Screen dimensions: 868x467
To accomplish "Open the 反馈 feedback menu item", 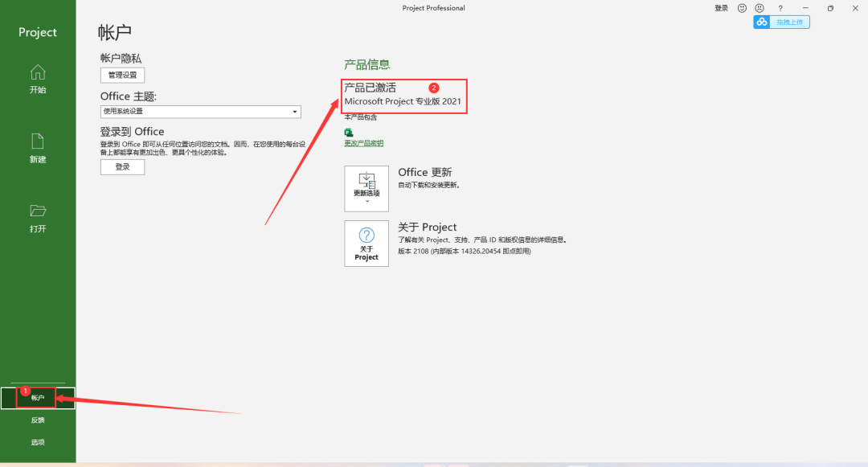I will point(37,419).
